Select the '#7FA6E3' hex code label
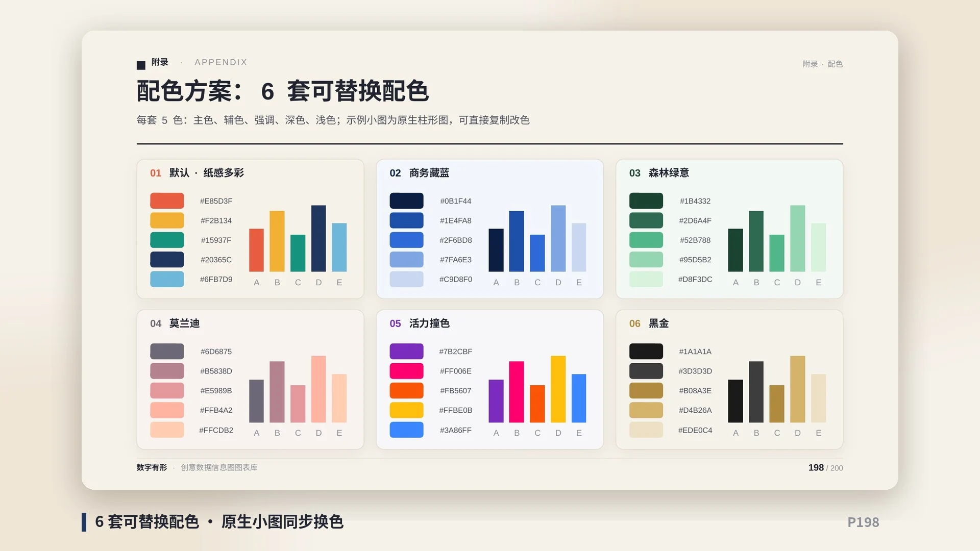Image resolution: width=980 pixels, height=551 pixels. tap(456, 260)
